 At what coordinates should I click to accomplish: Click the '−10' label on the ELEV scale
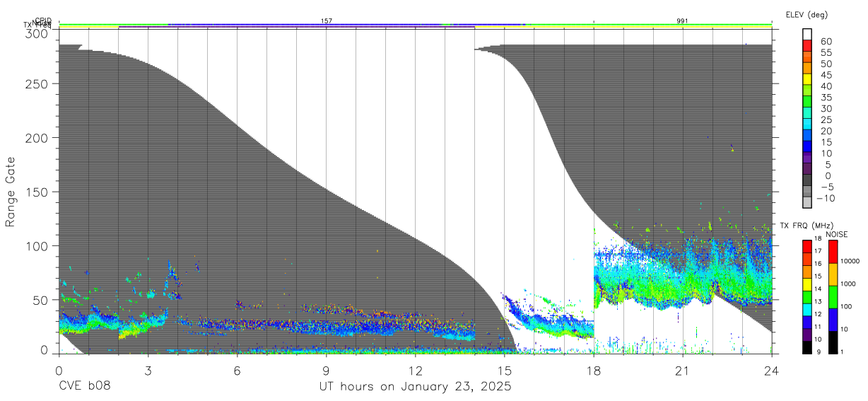tap(825, 198)
